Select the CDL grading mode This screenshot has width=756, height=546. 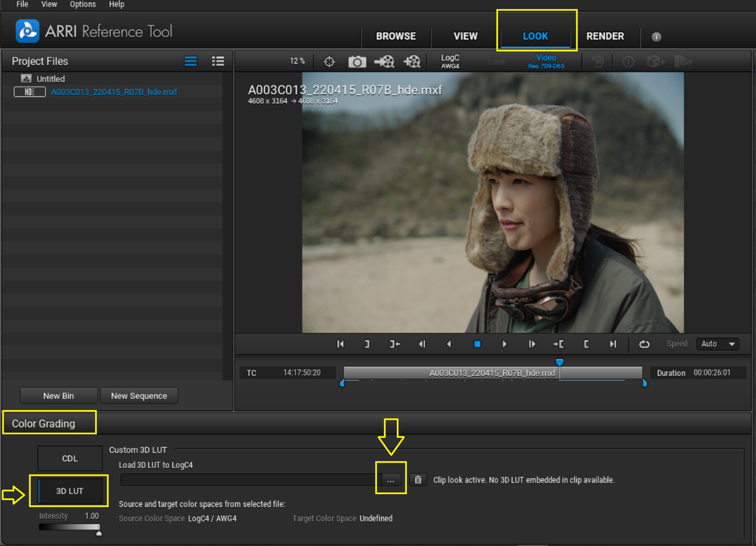pos(70,458)
